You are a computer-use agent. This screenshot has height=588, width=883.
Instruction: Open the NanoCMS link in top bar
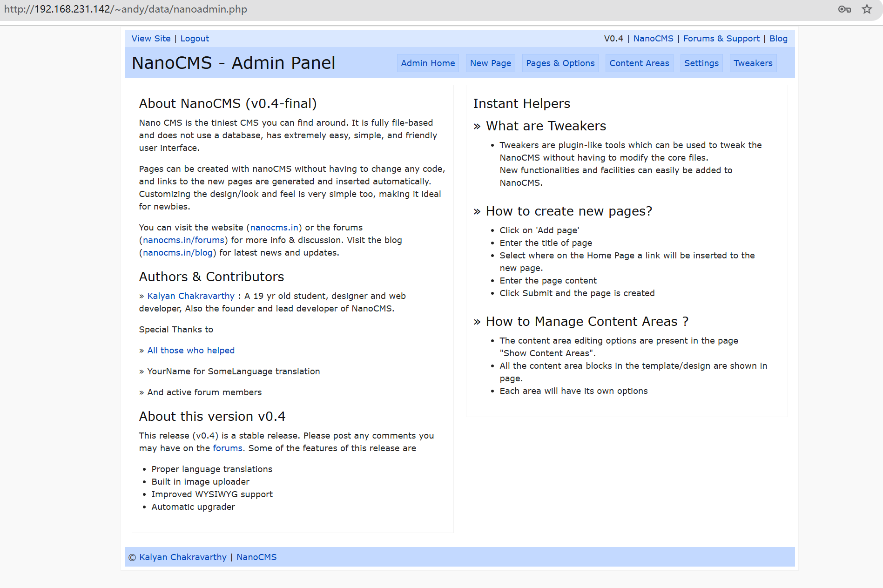click(x=653, y=39)
